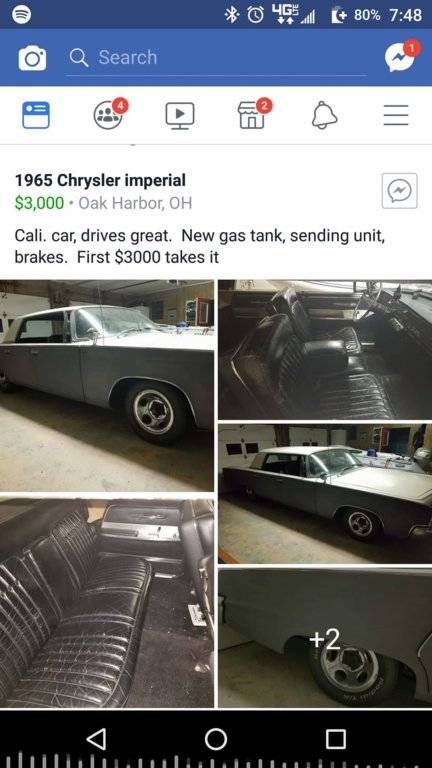Open the Notifications bell tab
Screen dimensions: 432x768
click(x=324, y=115)
